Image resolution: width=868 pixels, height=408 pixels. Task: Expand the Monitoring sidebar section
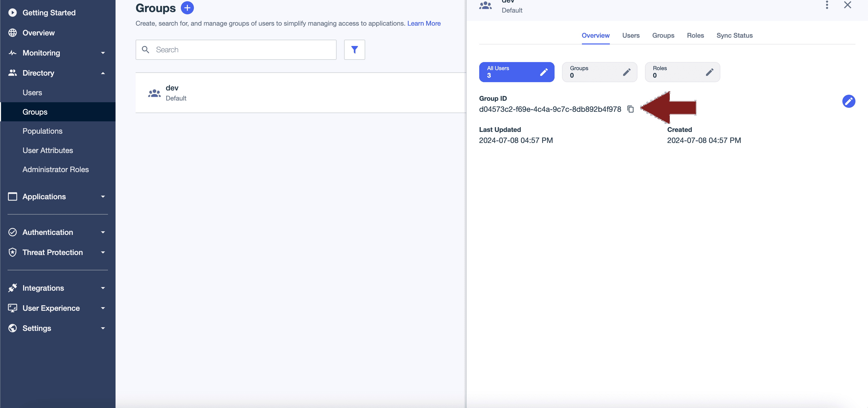(x=57, y=53)
